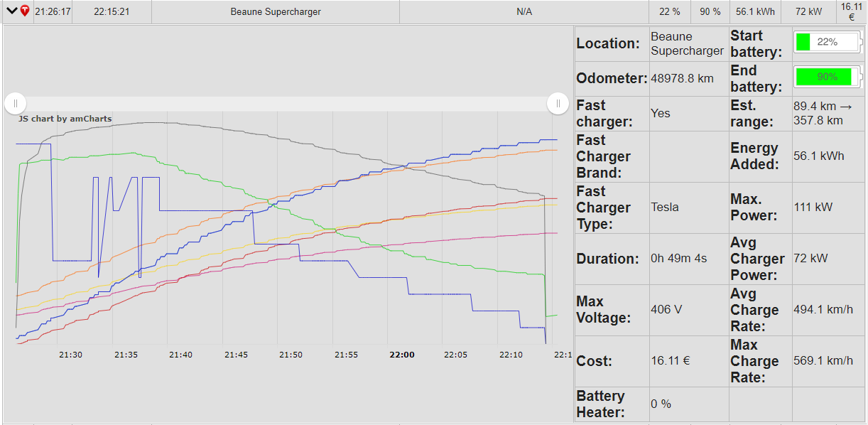Grab the right chart zoom handle
The image size is (868, 425).
click(x=558, y=104)
